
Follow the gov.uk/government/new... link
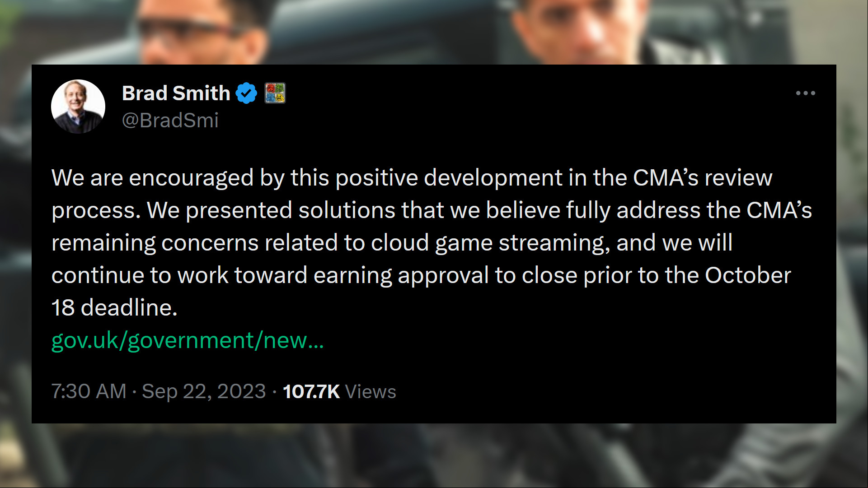pyautogui.click(x=188, y=340)
